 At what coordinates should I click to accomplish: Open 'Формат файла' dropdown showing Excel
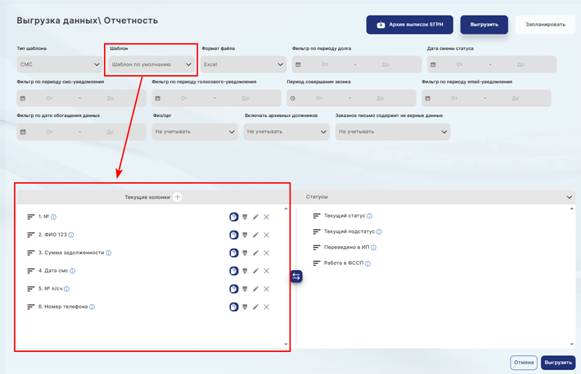[243, 64]
